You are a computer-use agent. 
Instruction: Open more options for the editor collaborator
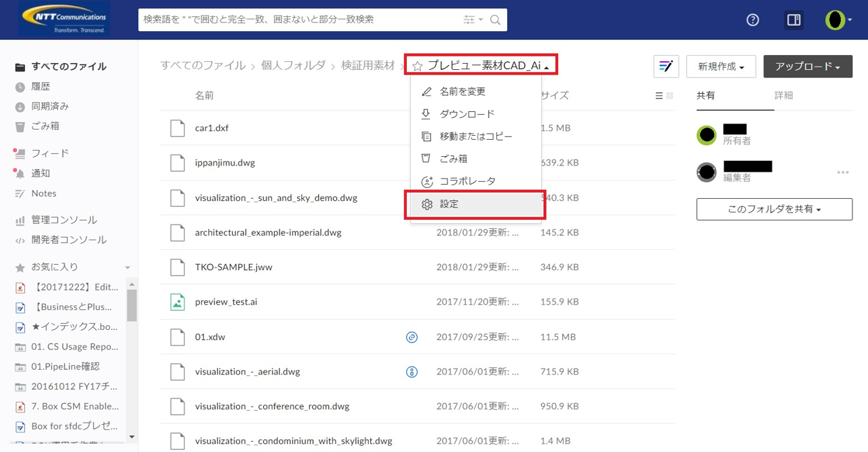pyautogui.click(x=843, y=172)
